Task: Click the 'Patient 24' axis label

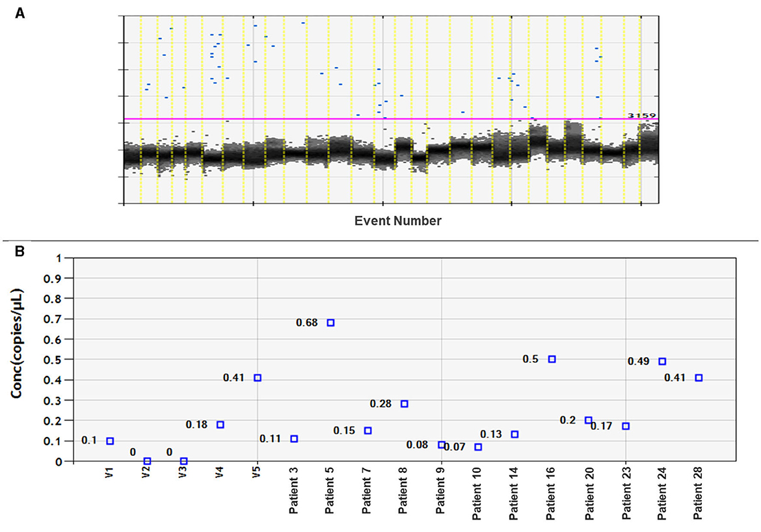Action: (662, 494)
